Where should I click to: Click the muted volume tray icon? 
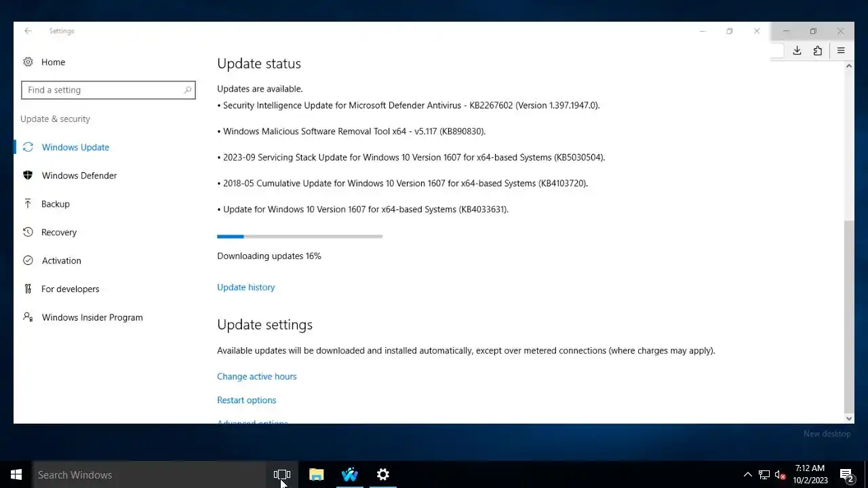(781, 474)
